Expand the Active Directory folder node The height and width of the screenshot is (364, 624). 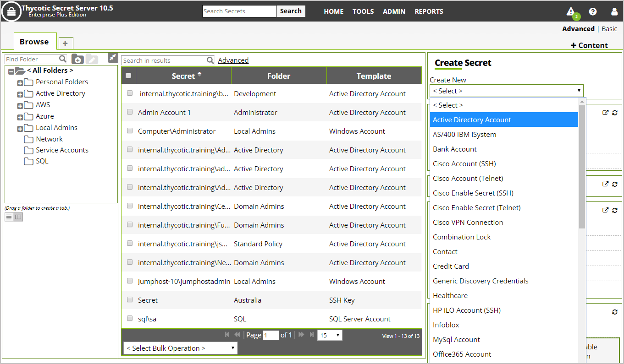point(20,94)
